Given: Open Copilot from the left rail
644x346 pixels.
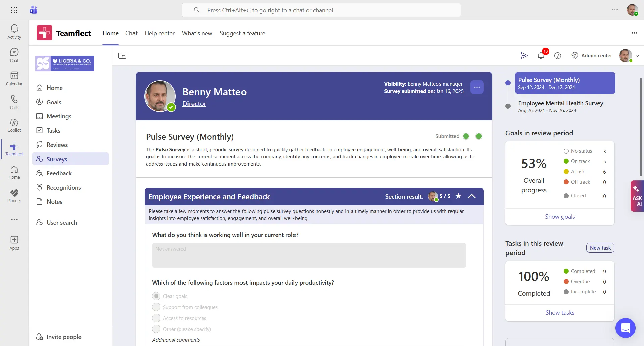Looking at the screenshot, I should tap(14, 125).
